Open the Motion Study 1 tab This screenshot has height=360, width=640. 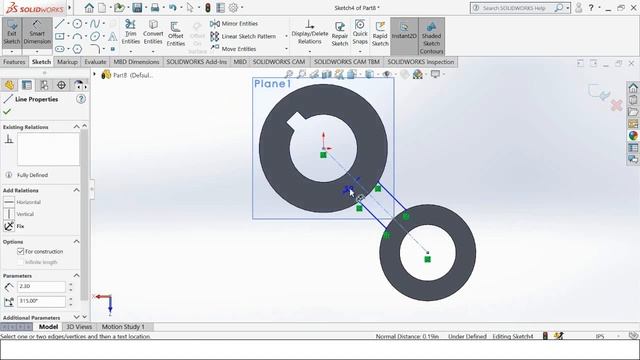coord(123,327)
